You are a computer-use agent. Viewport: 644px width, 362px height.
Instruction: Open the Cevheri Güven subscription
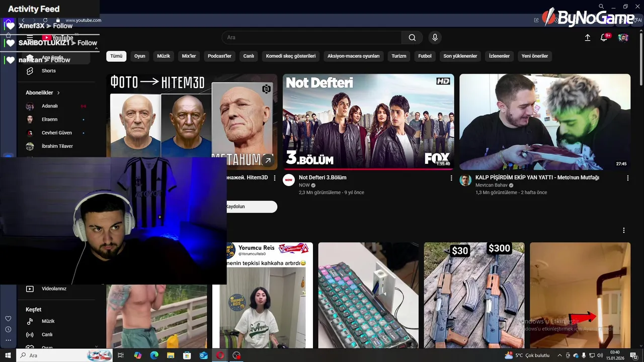pos(56,133)
